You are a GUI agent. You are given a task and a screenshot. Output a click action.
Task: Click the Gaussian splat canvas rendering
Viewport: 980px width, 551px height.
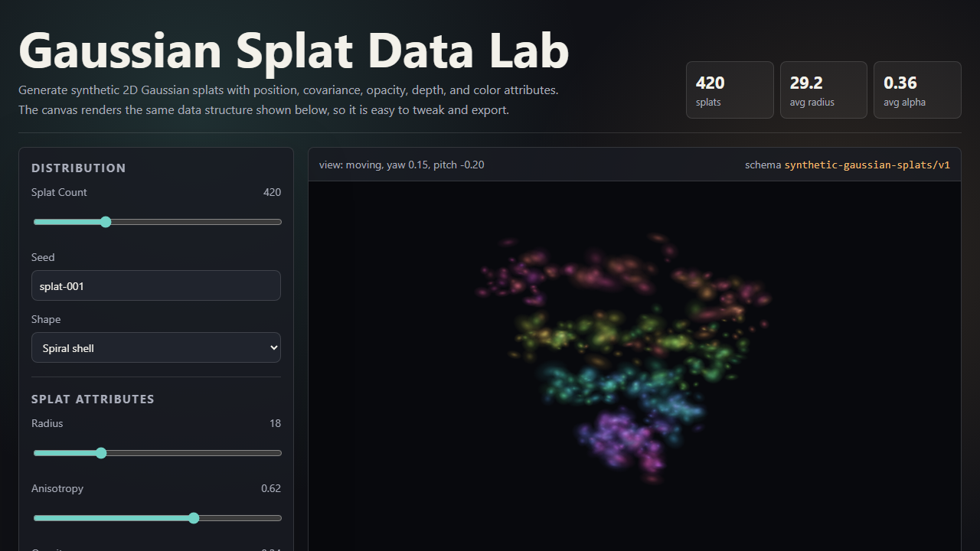(x=635, y=366)
